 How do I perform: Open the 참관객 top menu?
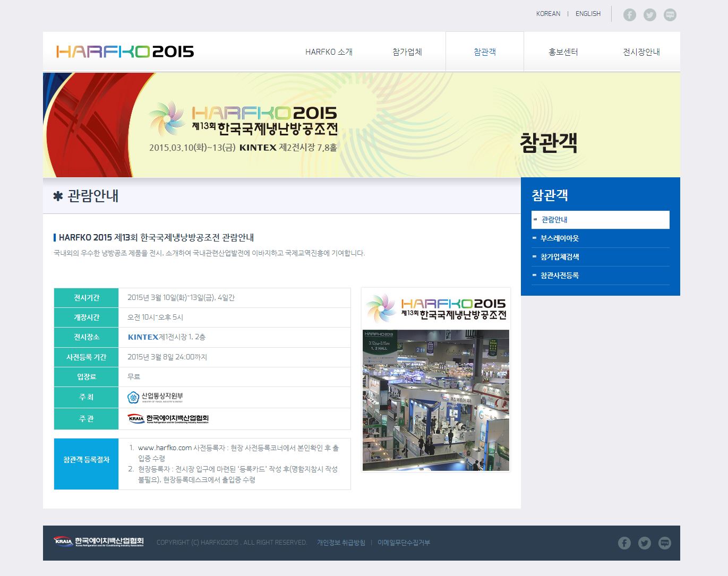pos(485,52)
